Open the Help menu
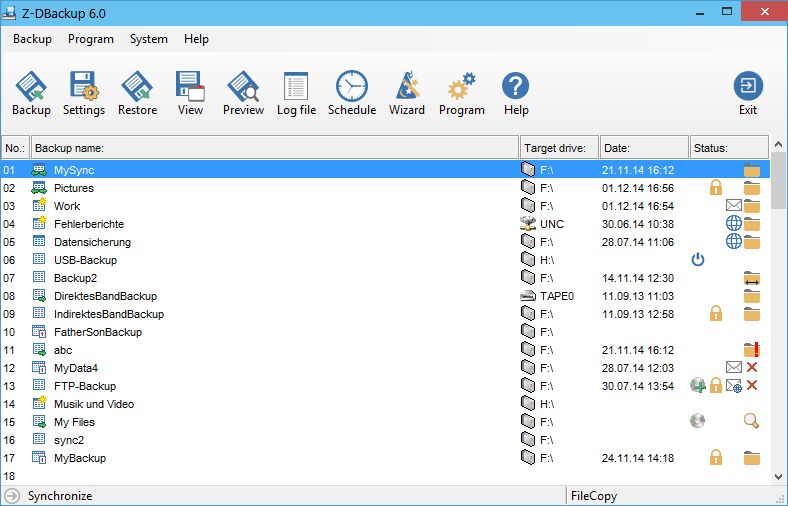The height and width of the screenshot is (506, 788). click(x=196, y=39)
